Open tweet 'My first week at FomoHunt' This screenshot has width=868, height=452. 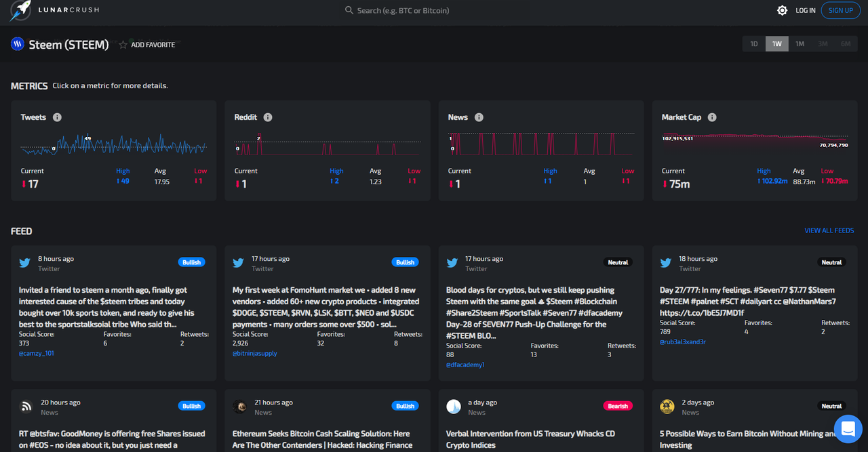click(325, 307)
